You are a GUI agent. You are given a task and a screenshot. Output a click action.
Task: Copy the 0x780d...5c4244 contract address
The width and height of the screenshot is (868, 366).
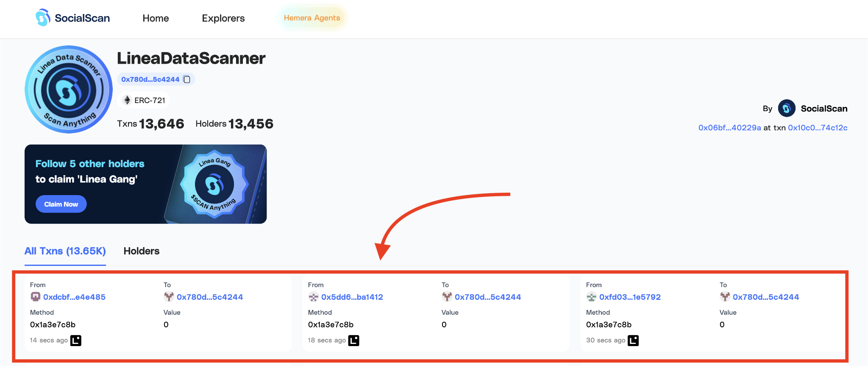point(186,79)
